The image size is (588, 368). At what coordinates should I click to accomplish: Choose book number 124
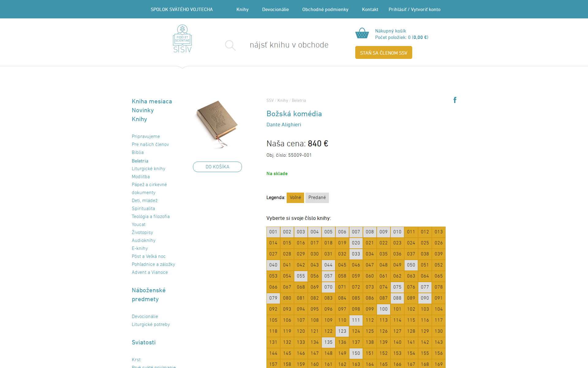[x=356, y=331]
